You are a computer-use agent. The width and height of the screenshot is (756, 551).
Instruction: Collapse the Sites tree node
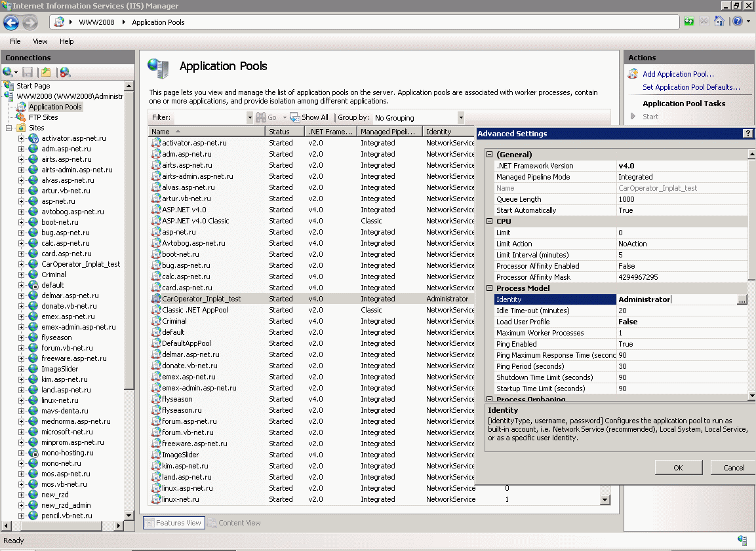[9, 128]
